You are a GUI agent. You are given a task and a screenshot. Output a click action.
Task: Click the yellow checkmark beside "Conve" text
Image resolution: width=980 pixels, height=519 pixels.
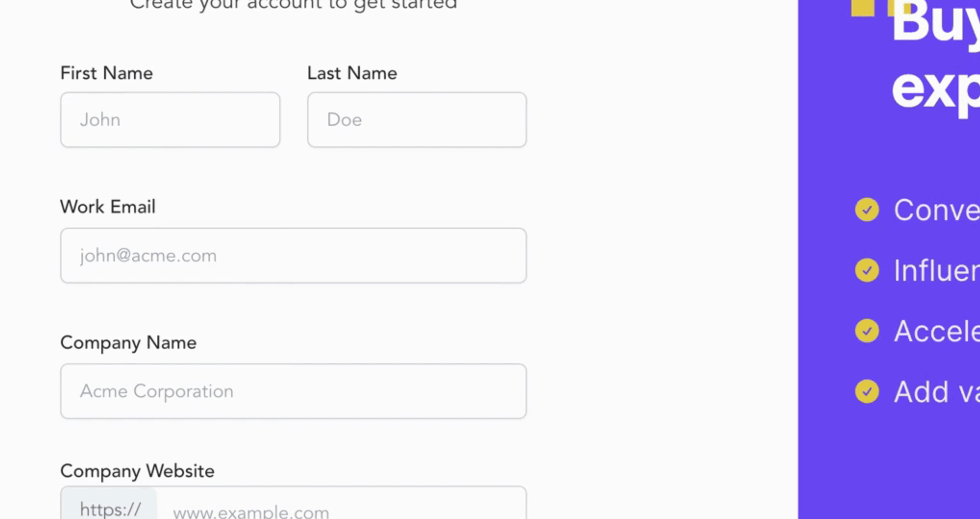pyautogui.click(x=867, y=210)
